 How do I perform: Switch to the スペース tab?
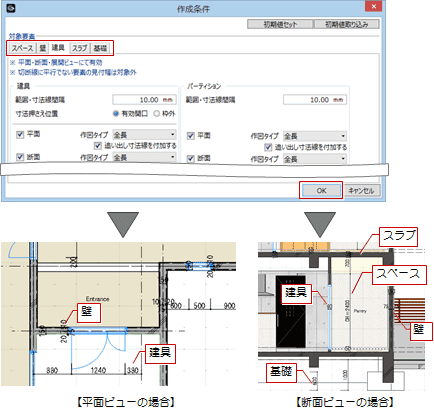click(x=22, y=48)
